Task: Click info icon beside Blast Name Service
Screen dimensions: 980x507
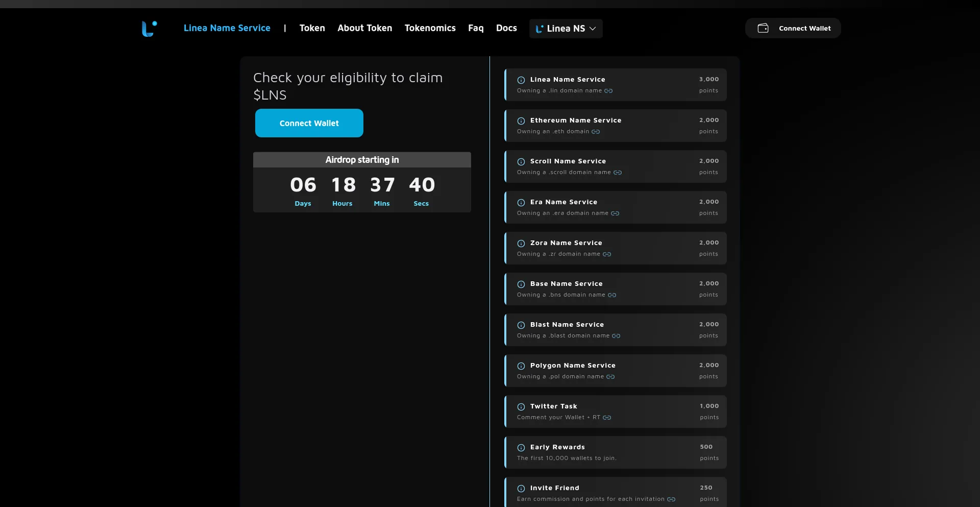Action: (521, 325)
